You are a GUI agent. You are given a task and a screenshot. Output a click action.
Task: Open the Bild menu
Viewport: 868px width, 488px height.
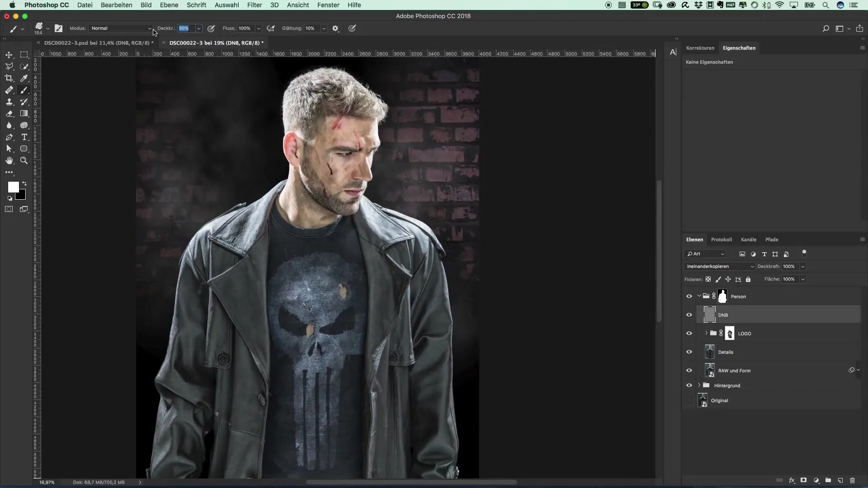point(146,5)
